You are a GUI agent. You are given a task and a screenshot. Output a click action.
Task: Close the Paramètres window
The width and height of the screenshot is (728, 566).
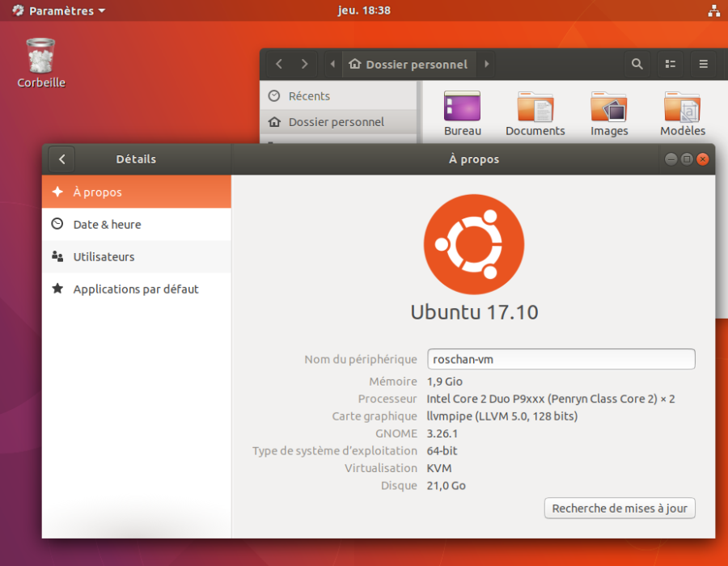(x=703, y=159)
